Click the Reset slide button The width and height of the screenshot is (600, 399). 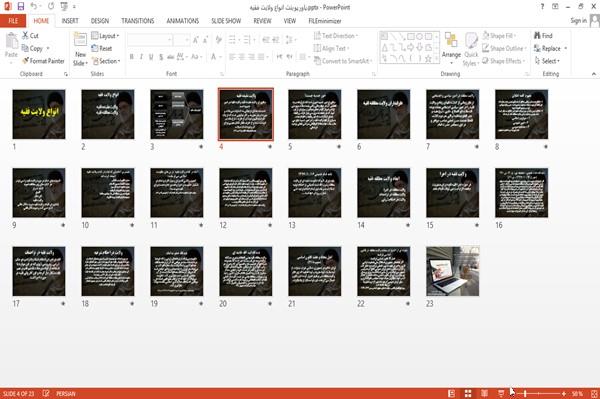pyautogui.click(x=102, y=48)
